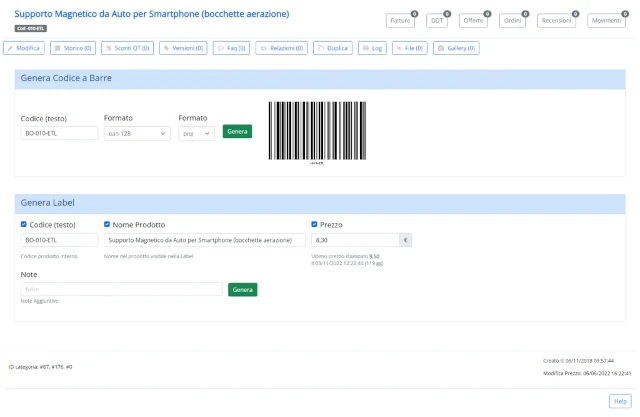Click the price field showing 8,30
This screenshot has width=640, height=417.
click(x=355, y=240)
